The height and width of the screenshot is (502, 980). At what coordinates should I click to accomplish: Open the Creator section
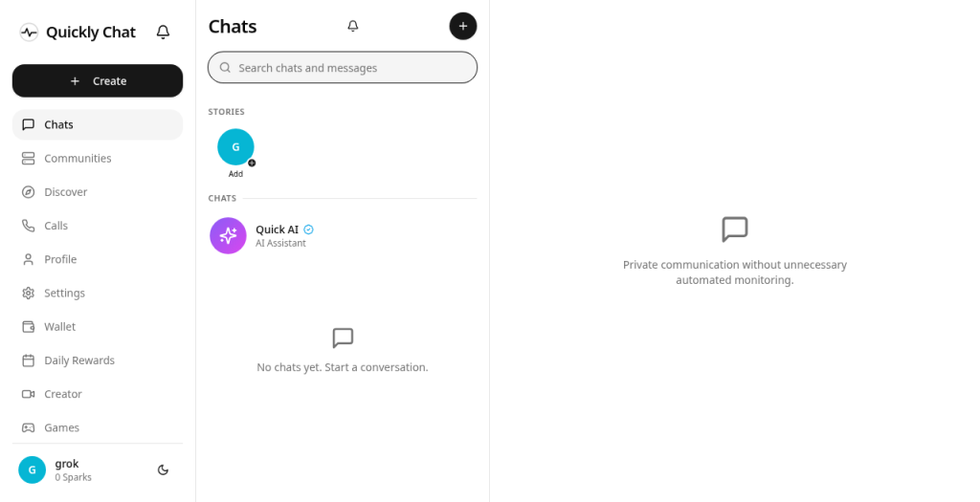point(98,394)
